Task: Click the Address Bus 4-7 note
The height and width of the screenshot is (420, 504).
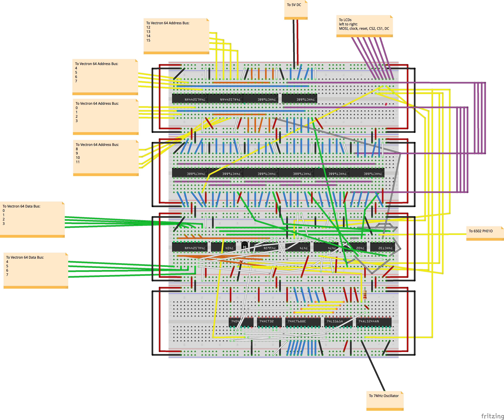Action: coord(105,77)
